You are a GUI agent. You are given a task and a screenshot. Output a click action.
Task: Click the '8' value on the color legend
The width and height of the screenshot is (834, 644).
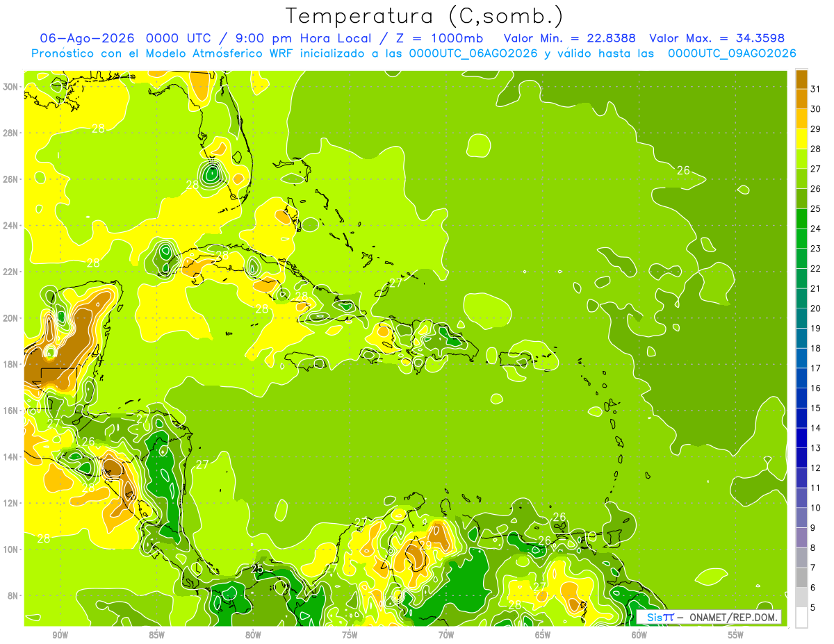click(x=813, y=547)
